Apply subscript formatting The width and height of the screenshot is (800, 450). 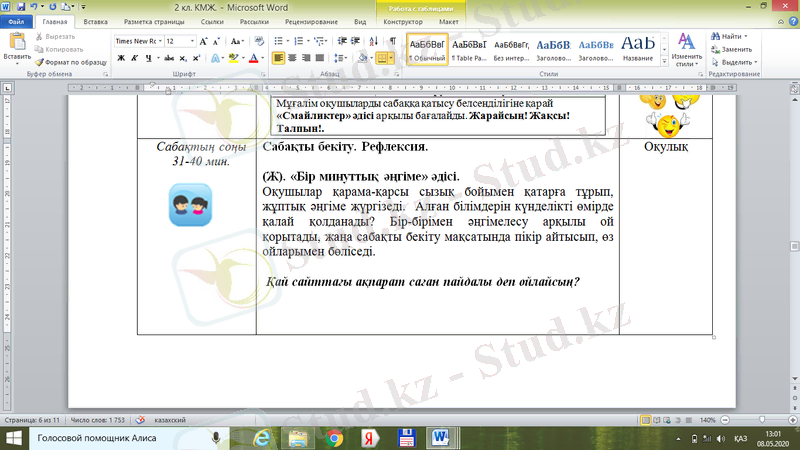click(x=182, y=58)
